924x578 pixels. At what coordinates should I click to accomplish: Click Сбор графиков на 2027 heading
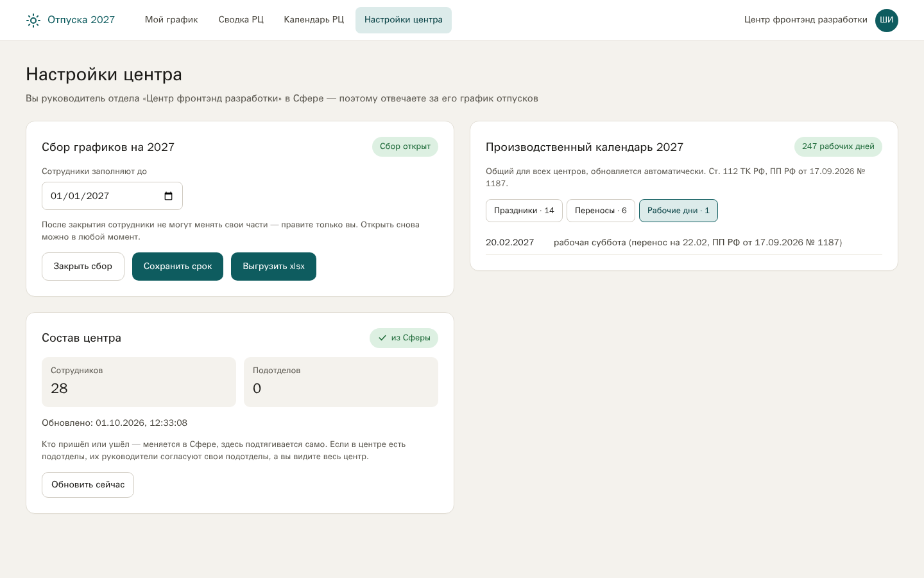click(108, 147)
